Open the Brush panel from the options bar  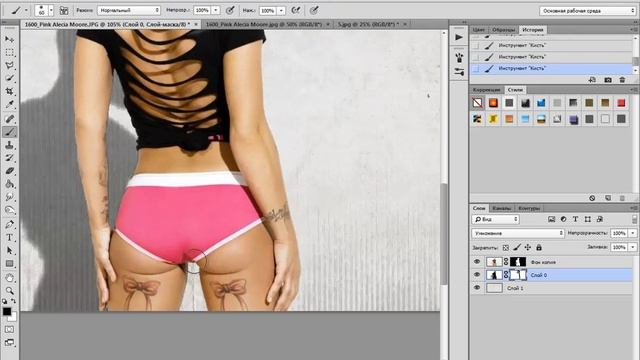64,10
